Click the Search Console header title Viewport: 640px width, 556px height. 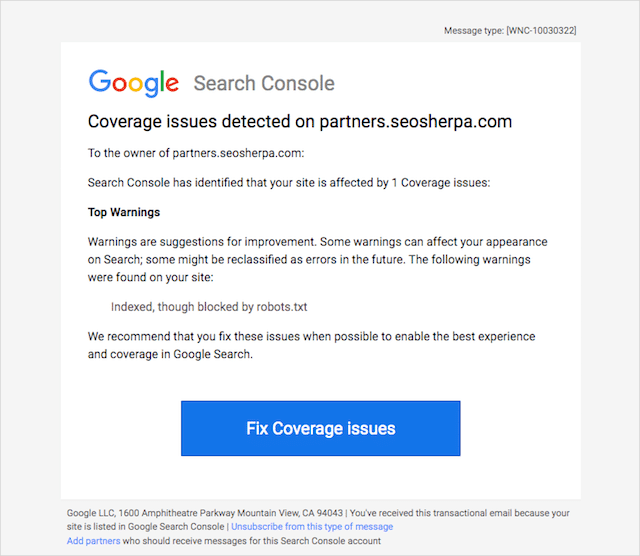264,83
